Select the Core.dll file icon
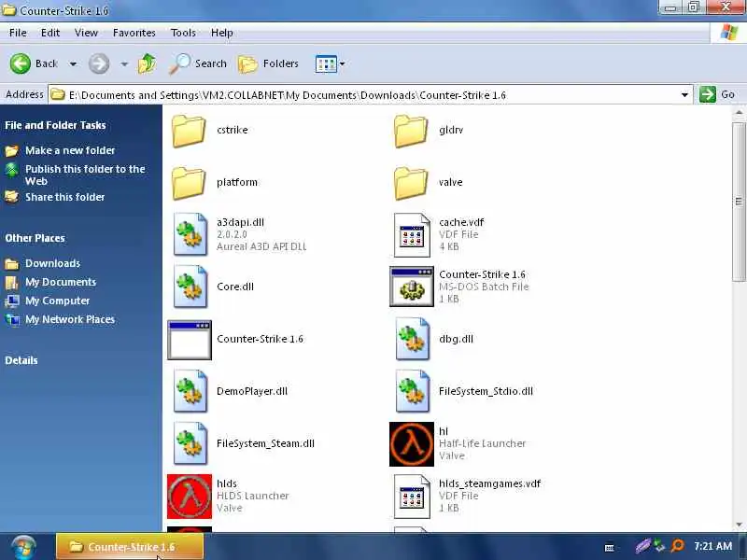 click(190, 287)
